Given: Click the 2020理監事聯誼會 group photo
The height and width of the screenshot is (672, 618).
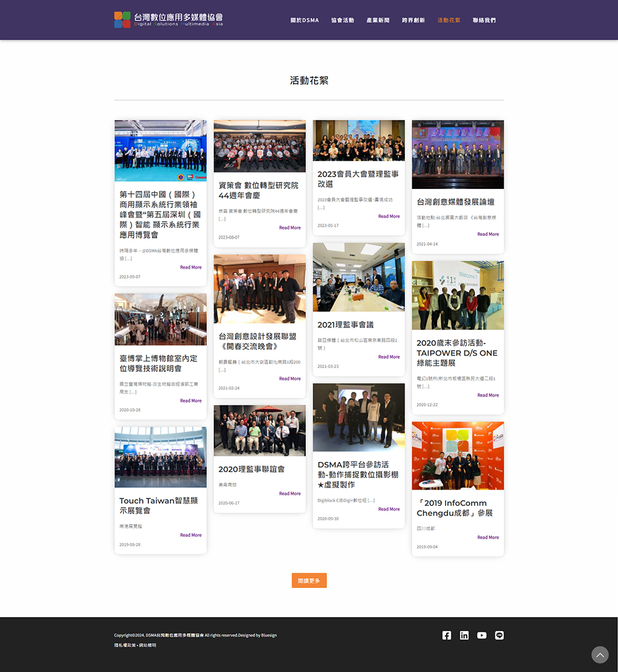Looking at the screenshot, I should click(260, 430).
